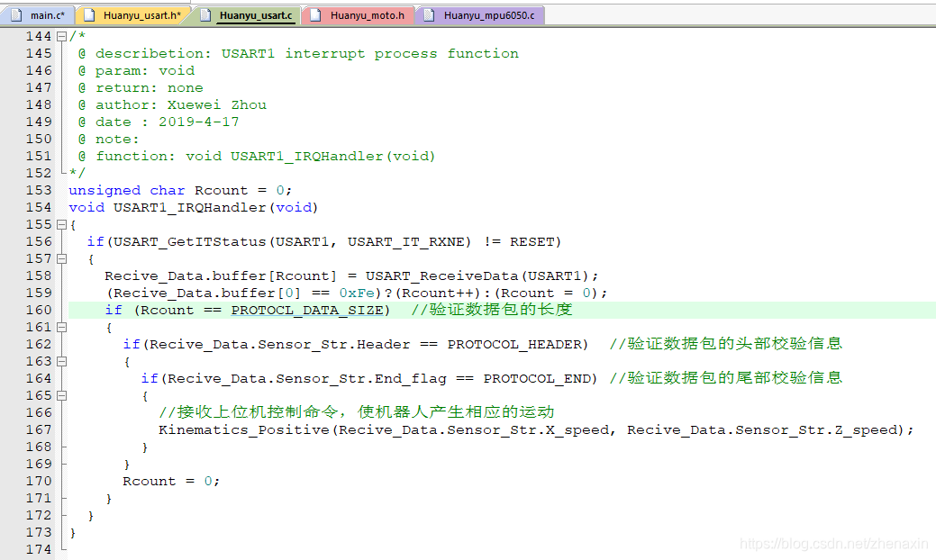Click USART_IT_RXNE on line 156
The width and height of the screenshot is (936, 560).
[405, 242]
